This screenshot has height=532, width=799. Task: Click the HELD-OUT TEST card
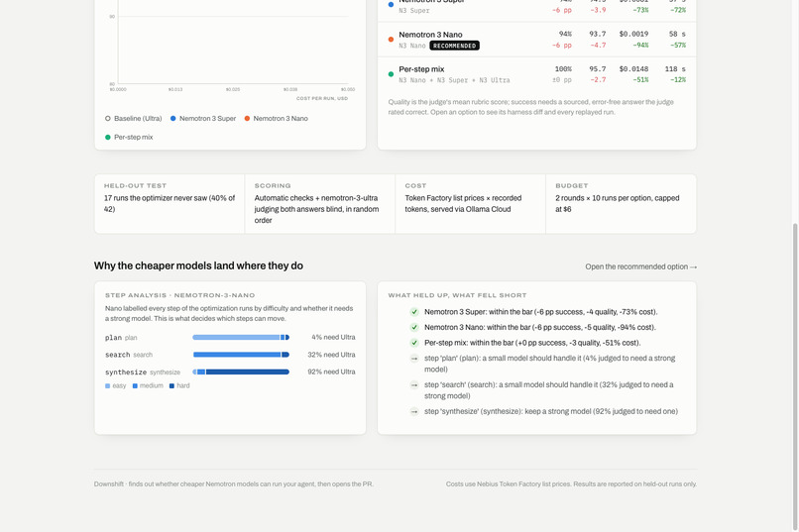(170, 204)
